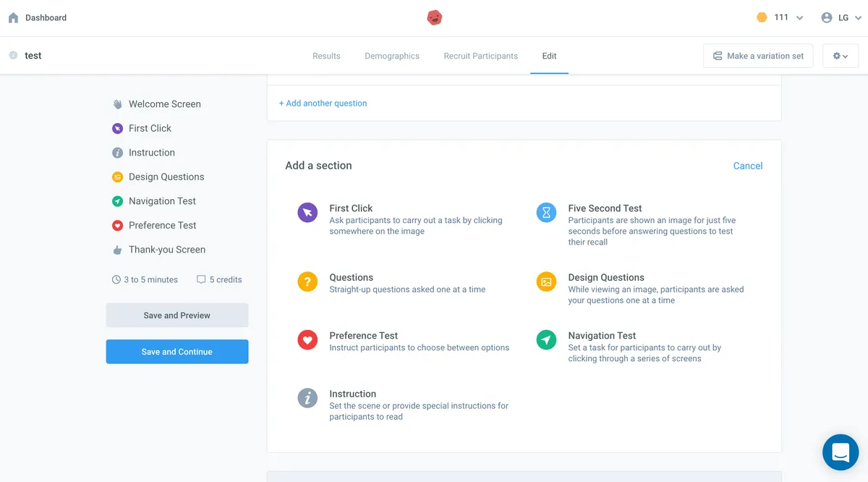Select First Click in the sidebar
Viewport: 868px width, 482px height.
click(x=150, y=128)
